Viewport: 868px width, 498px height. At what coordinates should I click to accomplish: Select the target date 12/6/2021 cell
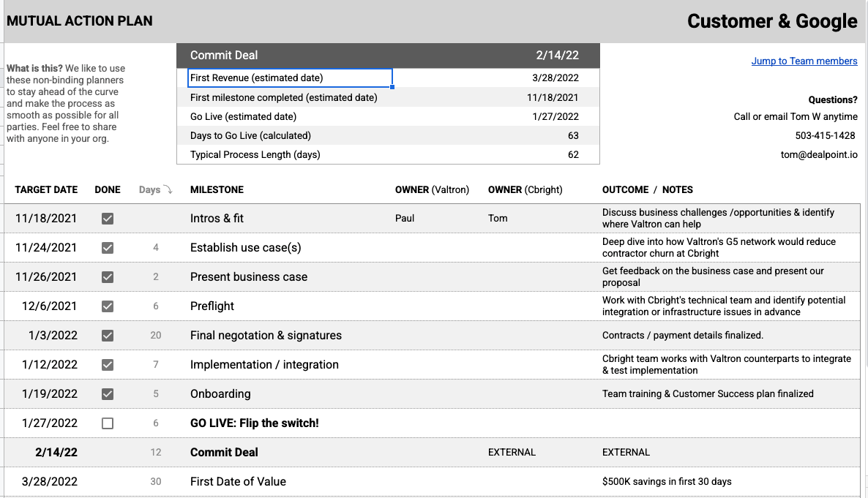coord(49,306)
